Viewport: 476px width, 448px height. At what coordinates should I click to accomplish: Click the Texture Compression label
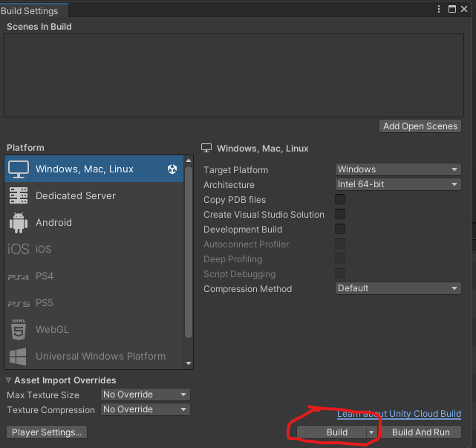(50, 409)
